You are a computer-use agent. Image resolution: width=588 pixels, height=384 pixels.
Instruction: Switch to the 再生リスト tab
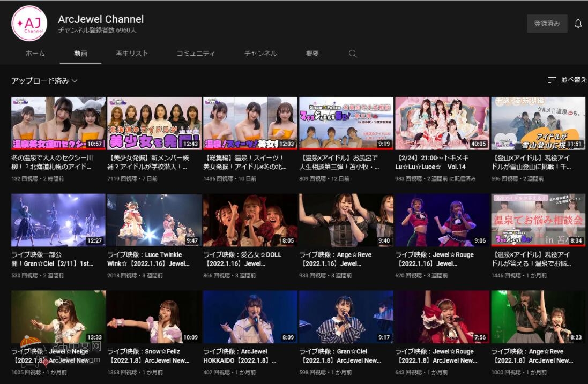[x=132, y=54]
